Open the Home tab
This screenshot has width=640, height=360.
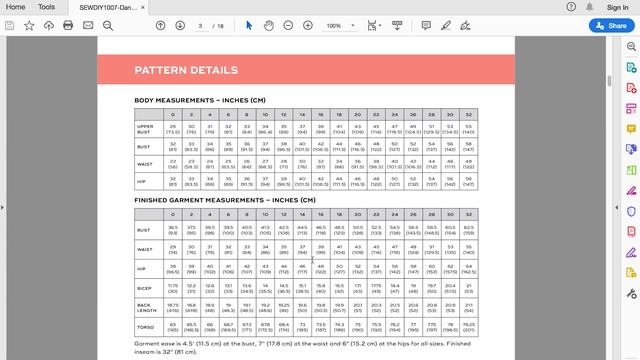coord(16,7)
